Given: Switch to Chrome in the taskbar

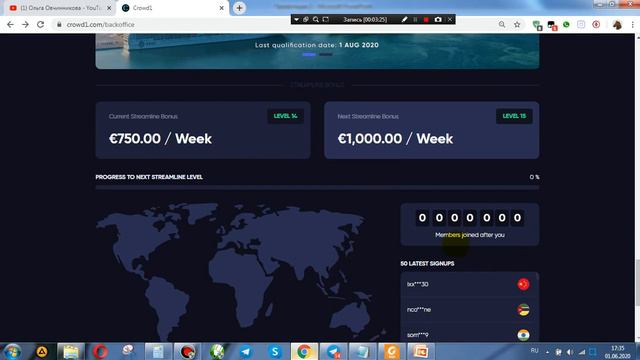Looking at the screenshot, I should tap(304, 351).
